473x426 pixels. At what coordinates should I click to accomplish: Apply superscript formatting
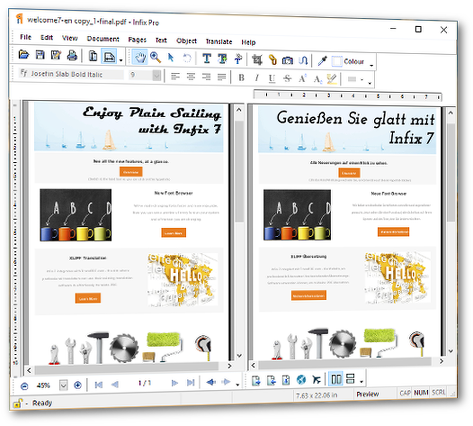303,79
